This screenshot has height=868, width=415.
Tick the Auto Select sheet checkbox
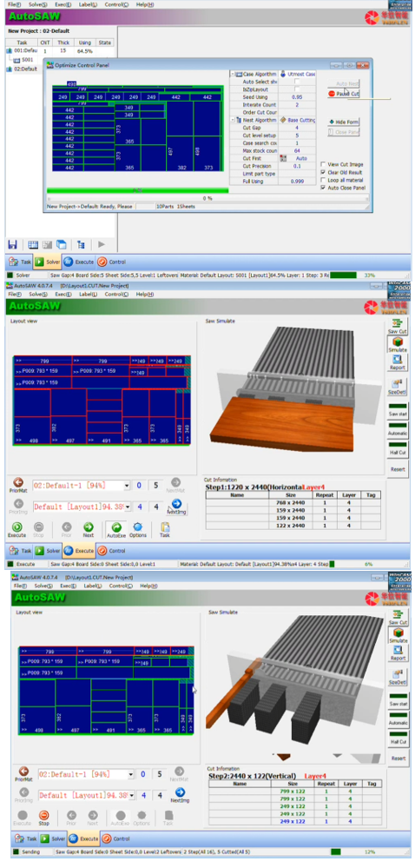(297, 82)
